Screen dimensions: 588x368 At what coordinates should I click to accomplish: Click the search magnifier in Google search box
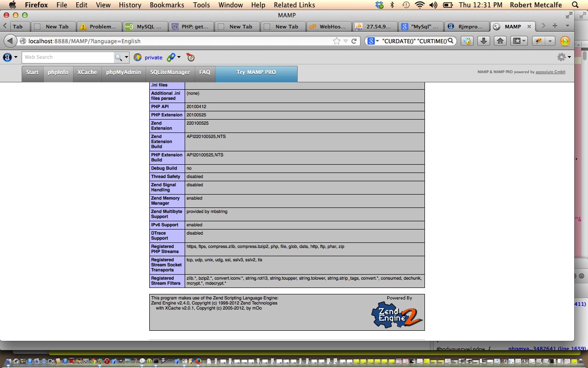(x=451, y=41)
